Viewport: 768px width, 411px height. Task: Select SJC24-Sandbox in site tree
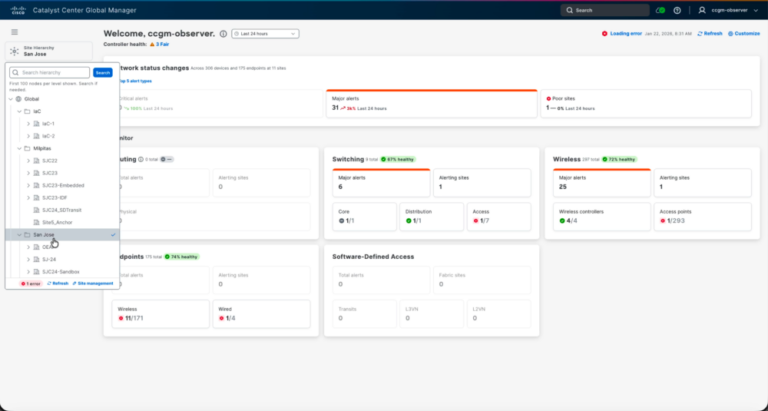click(61, 271)
